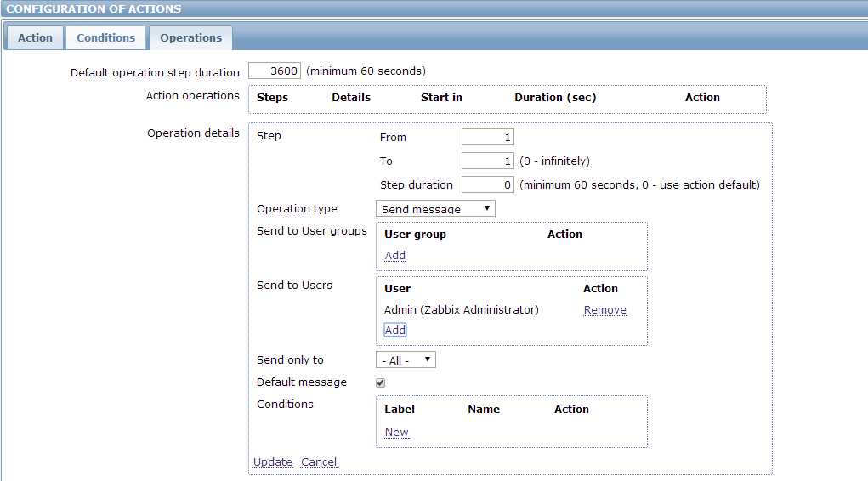Click the Duration (sec) column header
The width and height of the screenshot is (868, 481).
[x=555, y=98]
